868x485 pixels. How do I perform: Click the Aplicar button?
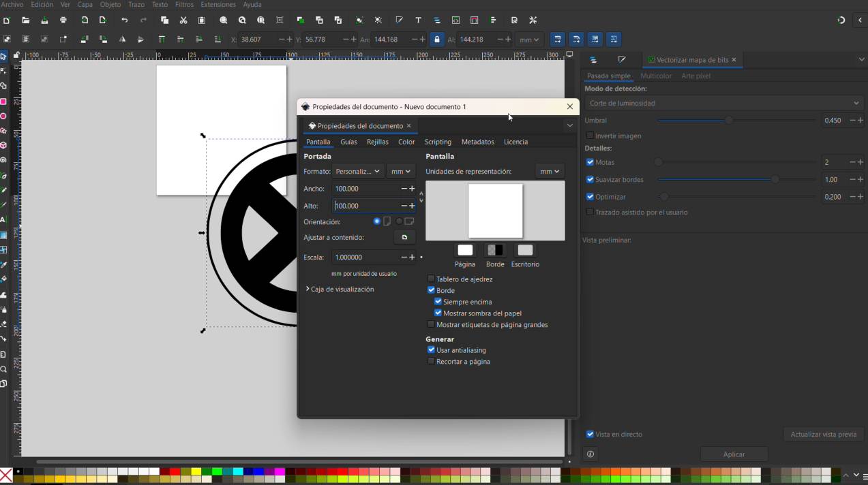(734, 454)
